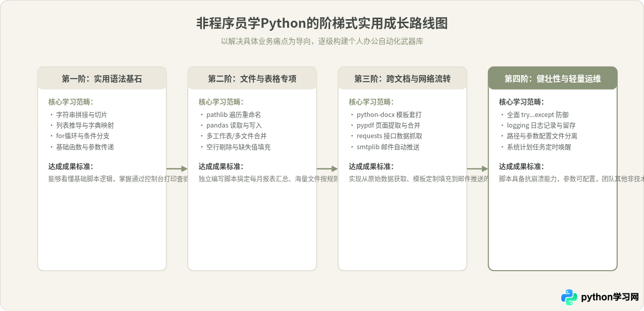Click the text 脚本具备抗崩溃能力,参数可配置

[549, 178]
